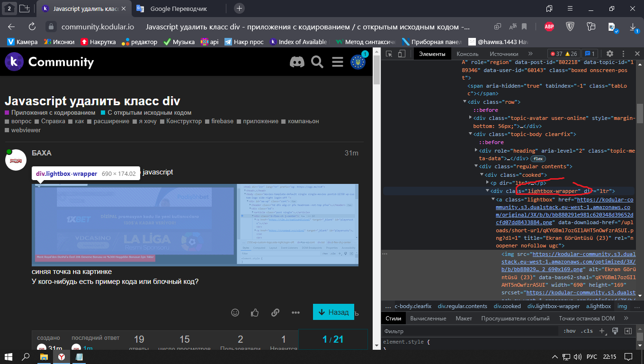644x364 pixels.
Task: Show more DevTools panels with chevron
Action: click(x=530, y=54)
